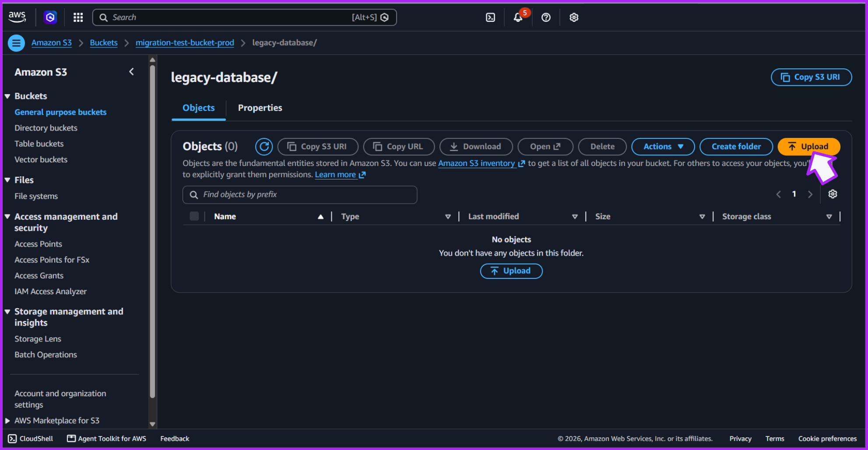Open table preferences gear icon
This screenshot has height=450, width=868.
click(833, 194)
